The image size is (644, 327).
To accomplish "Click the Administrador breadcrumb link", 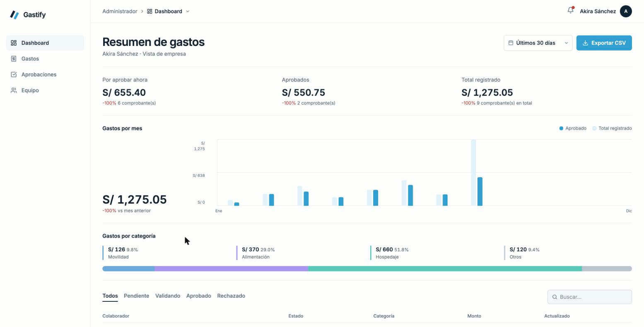I will (x=120, y=11).
